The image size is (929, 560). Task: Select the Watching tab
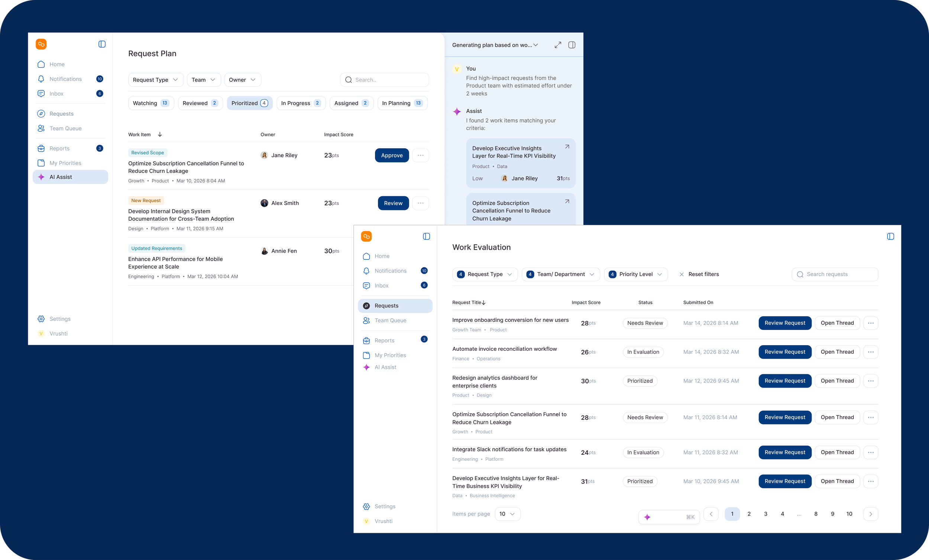pos(151,103)
